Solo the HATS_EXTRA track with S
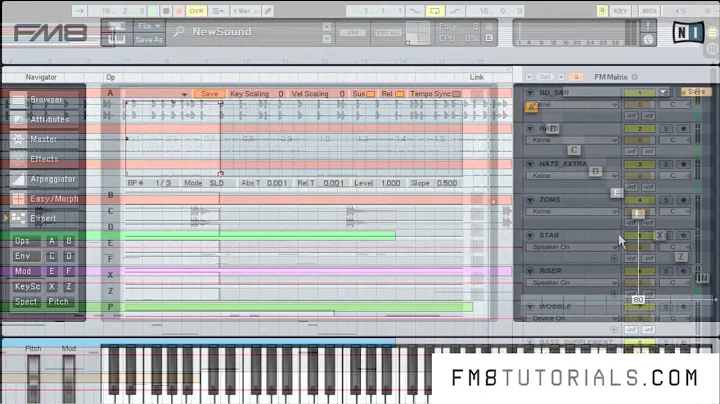Image resolution: width=720 pixels, height=404 pixels. [666, 164]
